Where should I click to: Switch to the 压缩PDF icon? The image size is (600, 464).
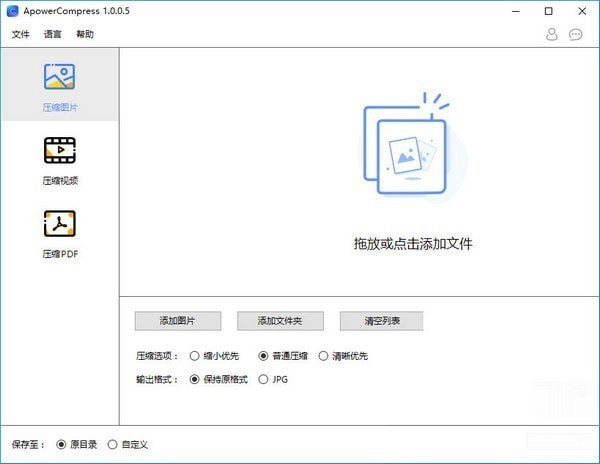59,223
